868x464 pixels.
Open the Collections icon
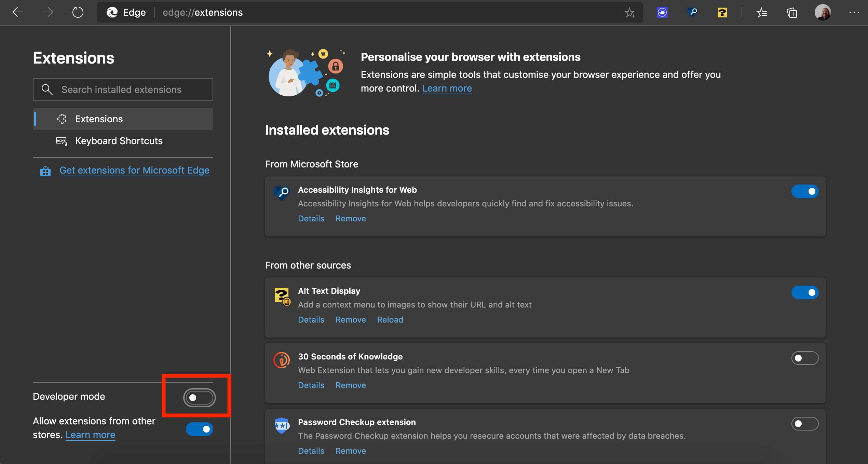click(x=792, y=13)
